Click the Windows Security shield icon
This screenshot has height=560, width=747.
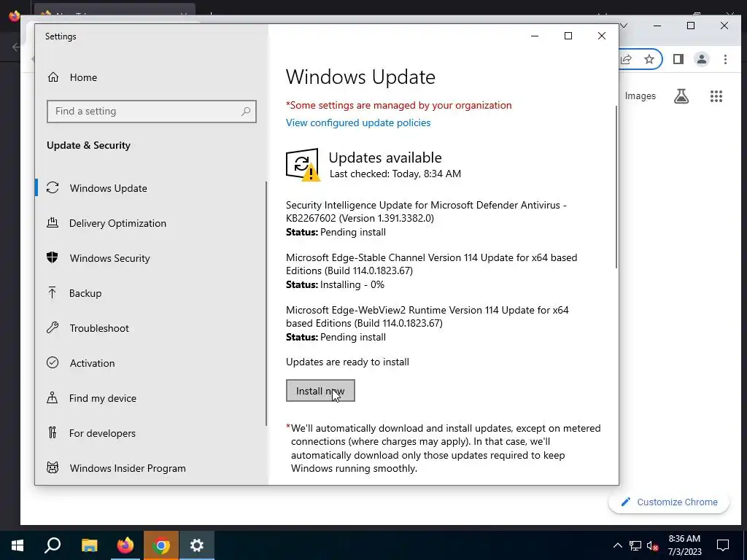click(53, 257)
